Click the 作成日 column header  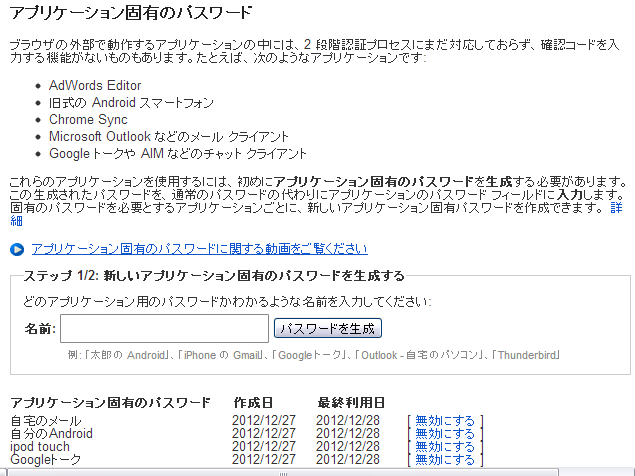[x=254, y=402]
